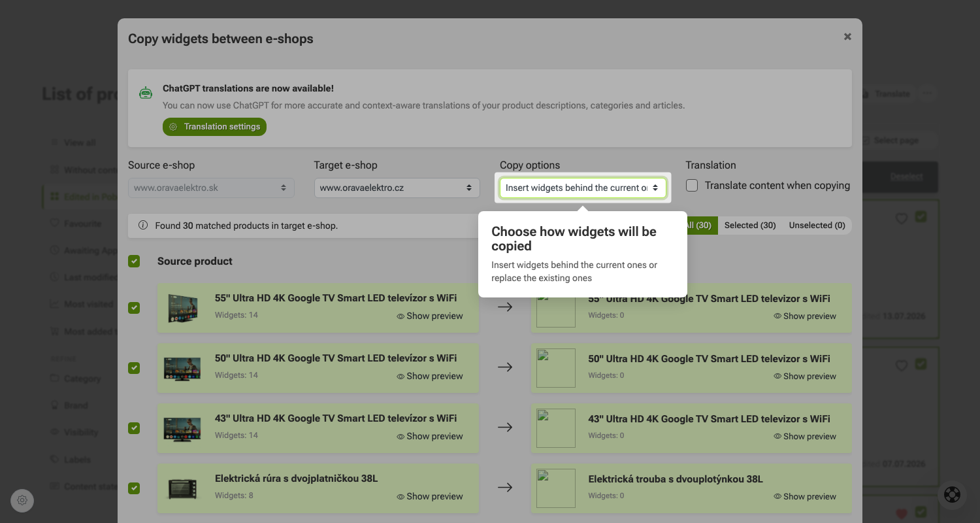Click source title 55" Ultra HD 4K televízor
980x523 pixels.
click(336, 298)
